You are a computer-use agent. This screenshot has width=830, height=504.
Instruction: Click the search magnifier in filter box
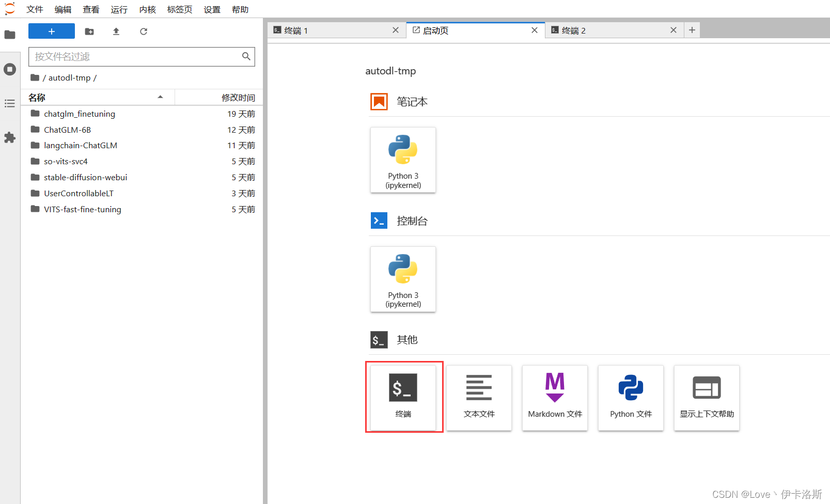click(x=246, y=56)
